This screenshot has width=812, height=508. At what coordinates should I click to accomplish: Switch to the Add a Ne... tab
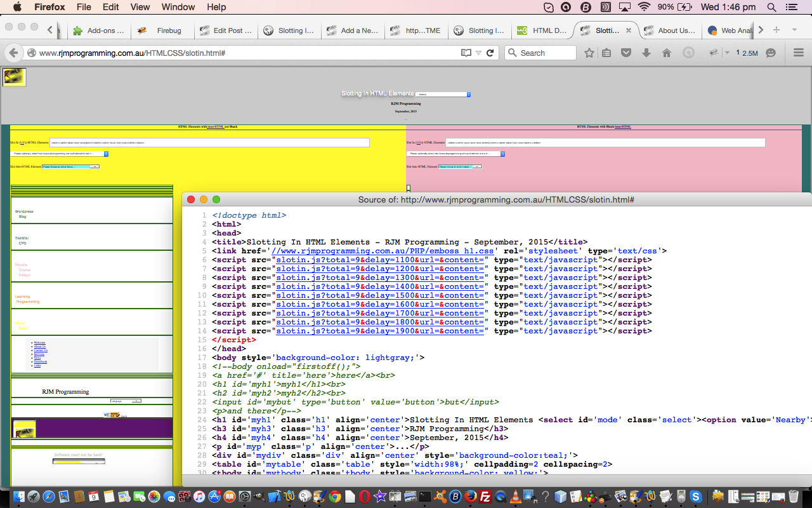coord(352,30)
